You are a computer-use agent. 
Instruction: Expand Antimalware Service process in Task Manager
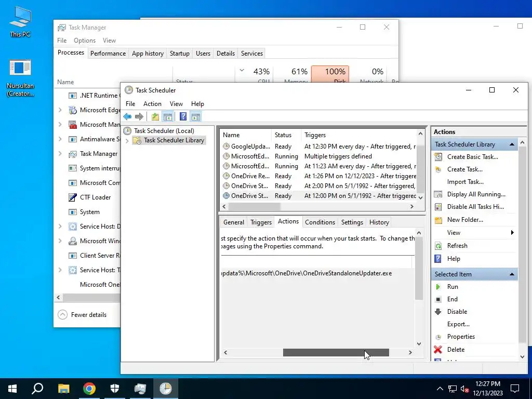[x=60, y=139]
